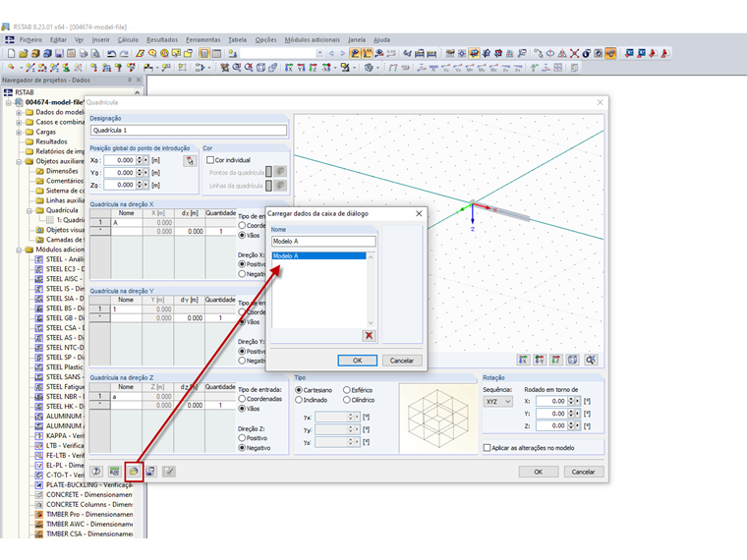Click the units and decimals icon in Quadrícula dialog footer
Viewport: 747px width, 560px height.
click(114, 472)
